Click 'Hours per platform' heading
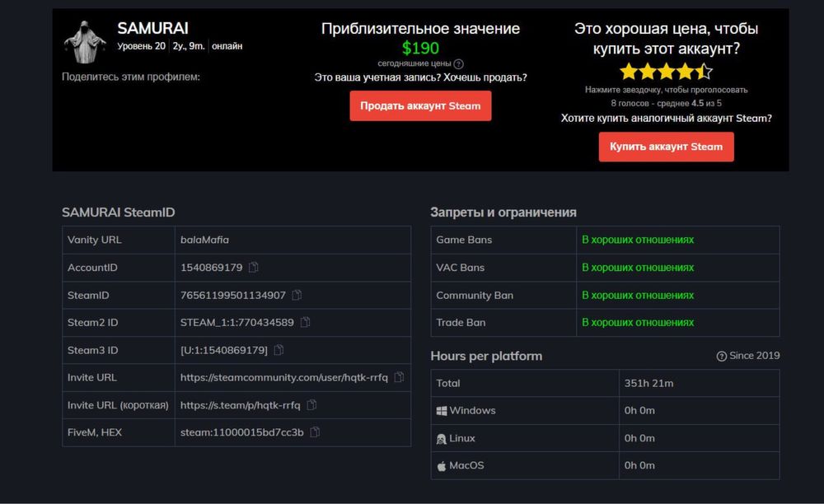 point(486,356)
